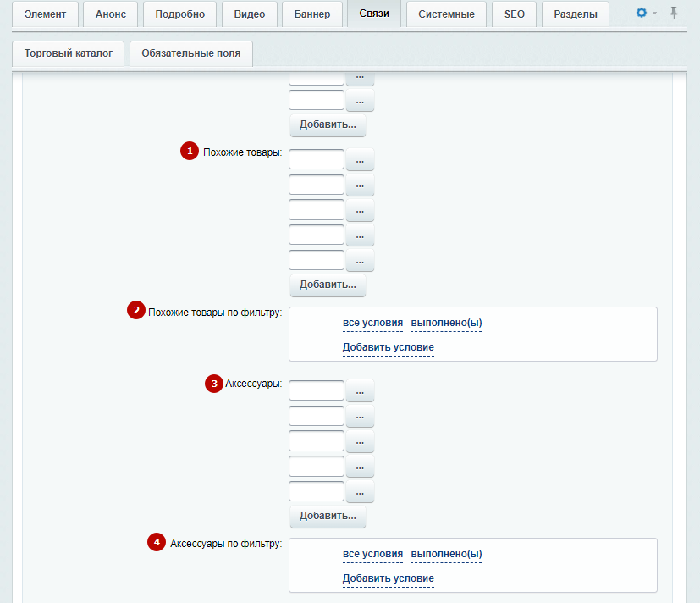
Task: Click browse button for first Аксессуары field
Action: click(x=360, y=391)
